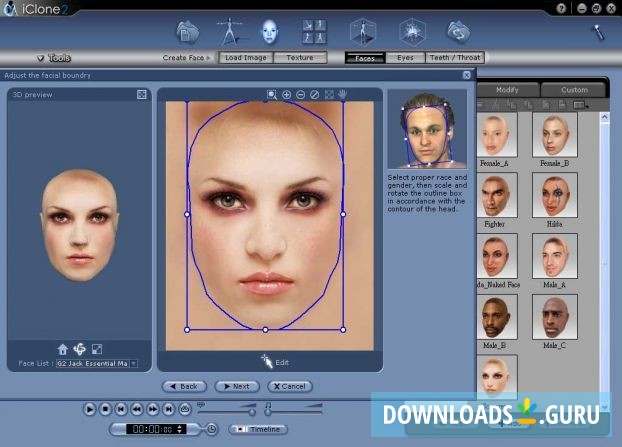Click the zoom in plus icon
This screenshot has height=447, width=622.
[x=286, y=94]
